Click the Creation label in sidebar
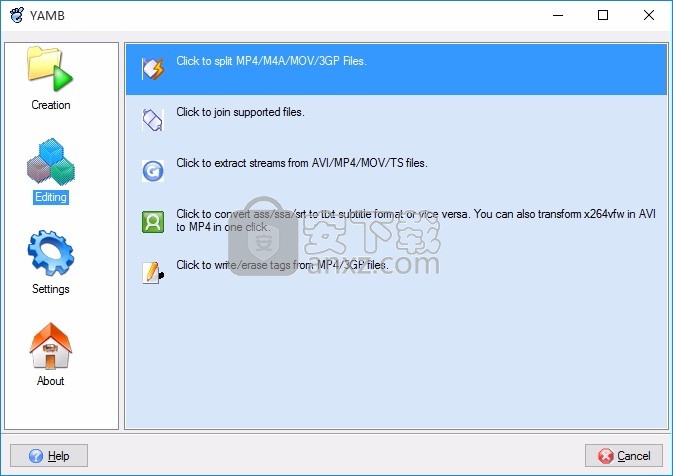673x476 pixels. (x=51, y=105)
